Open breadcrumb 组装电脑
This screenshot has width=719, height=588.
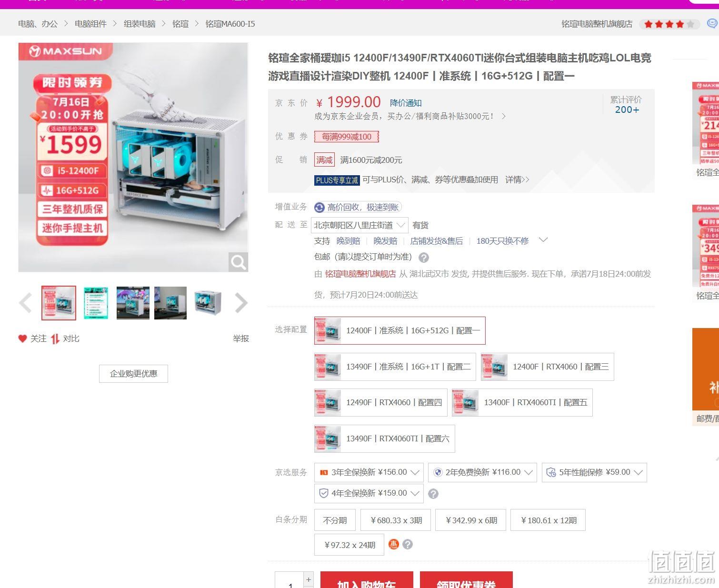coord(140,24)
